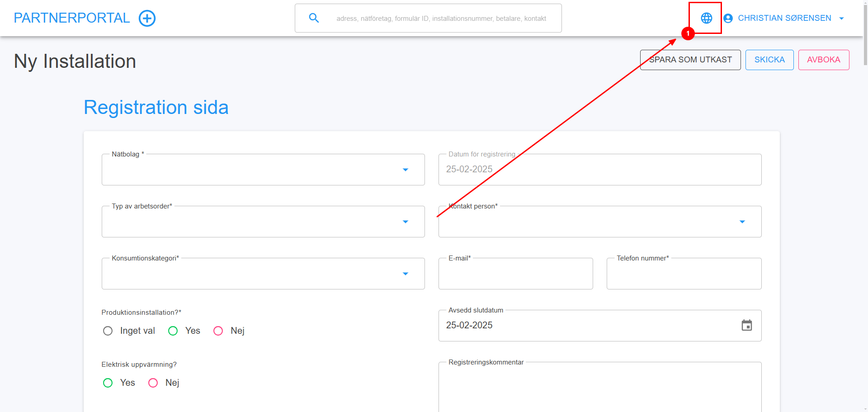Expand the Typ av arbetsorder dropdown
The width and height of the screenshot is (868, 412).
(x=405, y=222)
